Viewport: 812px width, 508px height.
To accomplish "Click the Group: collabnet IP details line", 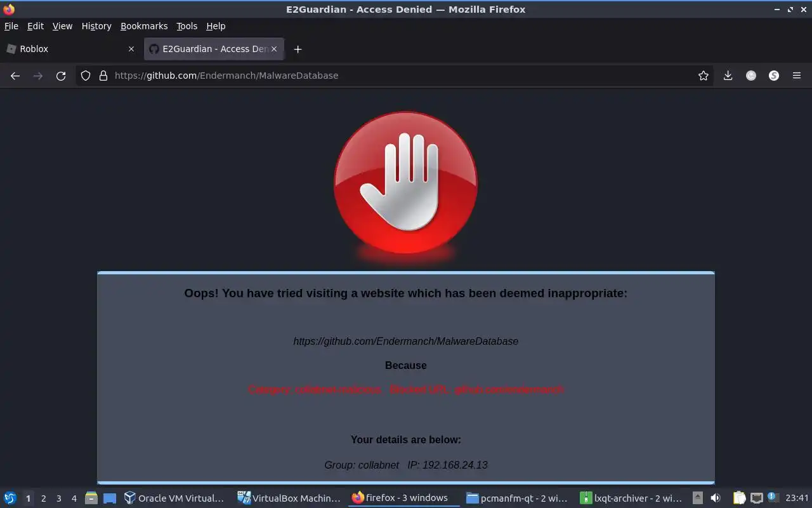I will [x=406, y=465].
